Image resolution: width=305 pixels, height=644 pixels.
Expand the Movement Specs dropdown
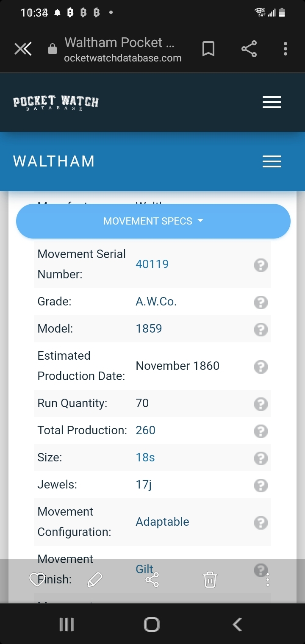(153, 221)
